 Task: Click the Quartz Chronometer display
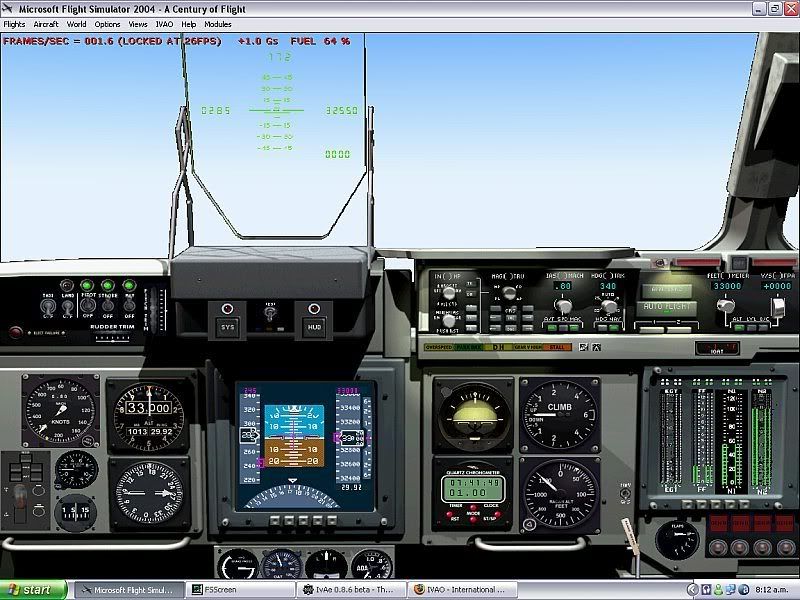[472, 489]
